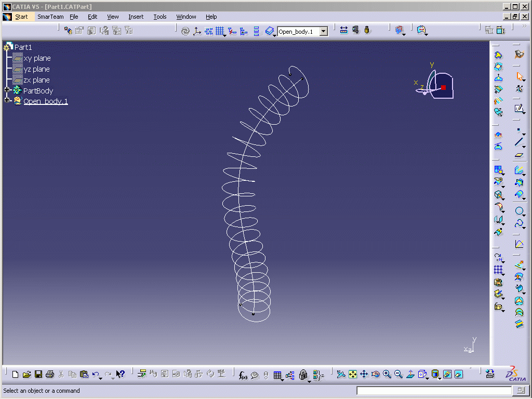The image size is (532, 399).
Task: Zoom out with the magnifier minus
Action: (398, 374)
